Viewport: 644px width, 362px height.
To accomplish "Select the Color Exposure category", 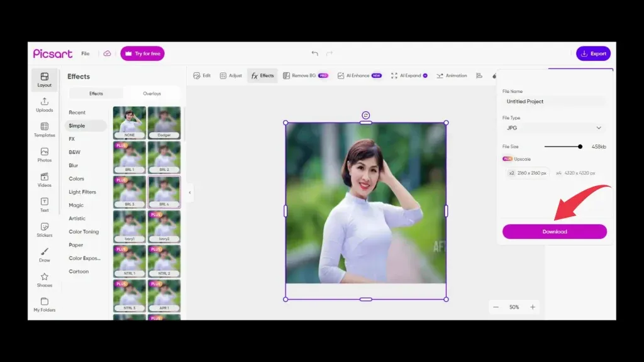I will pyautogui.click(x=85, y=258).
